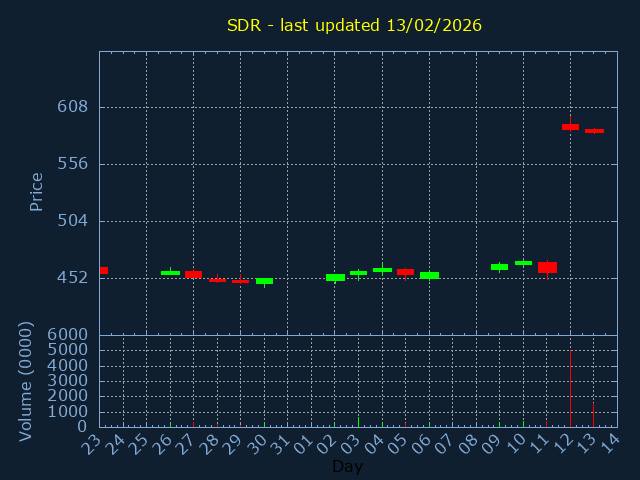Select the green candlestick on day 09
Image resolution: width=640 pixels, height=480 pixels.
(x=499, y=266)
